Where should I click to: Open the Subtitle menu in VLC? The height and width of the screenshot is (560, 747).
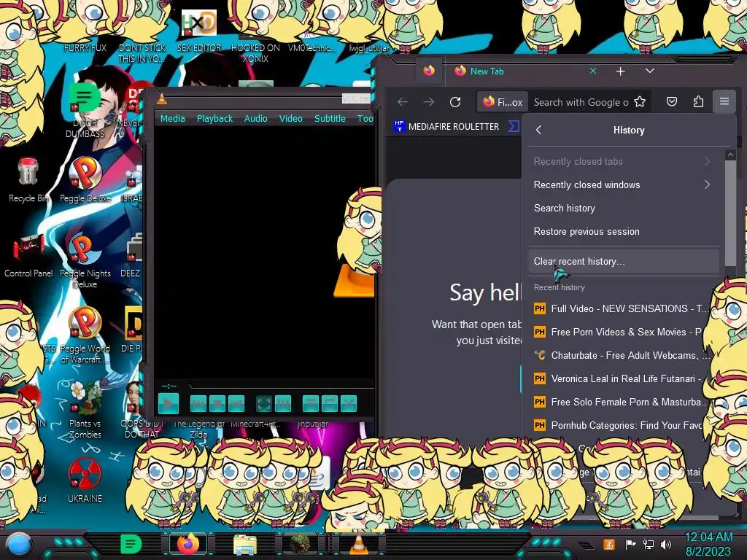(x=330, y=119)
